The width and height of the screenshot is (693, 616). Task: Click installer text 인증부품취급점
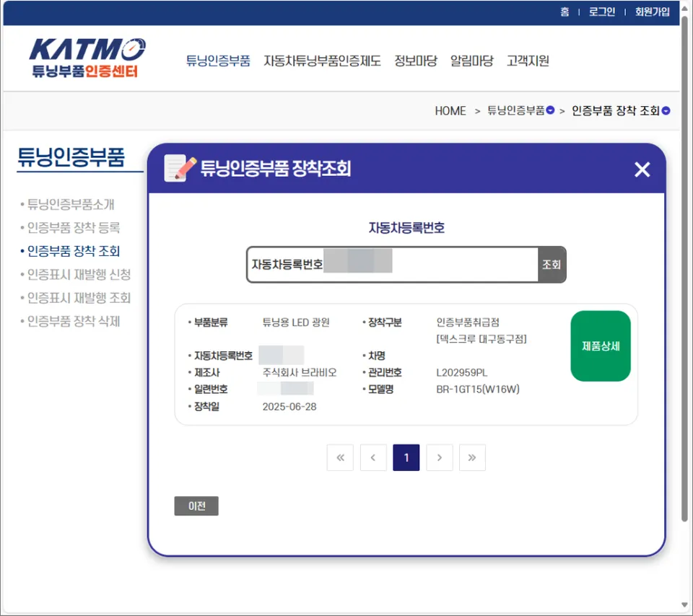pyautogui.click(x=468, y=322)
